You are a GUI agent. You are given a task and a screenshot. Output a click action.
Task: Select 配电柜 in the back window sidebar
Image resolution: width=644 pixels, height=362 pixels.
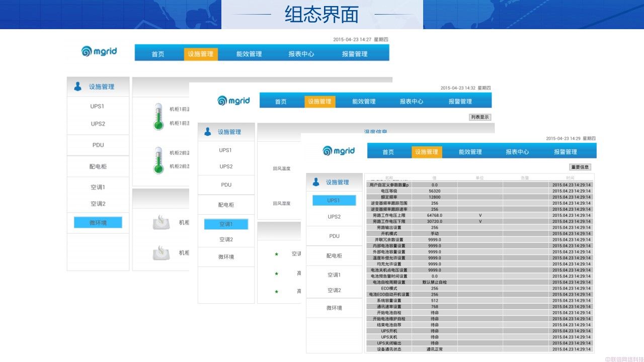(x=98, y=166)
